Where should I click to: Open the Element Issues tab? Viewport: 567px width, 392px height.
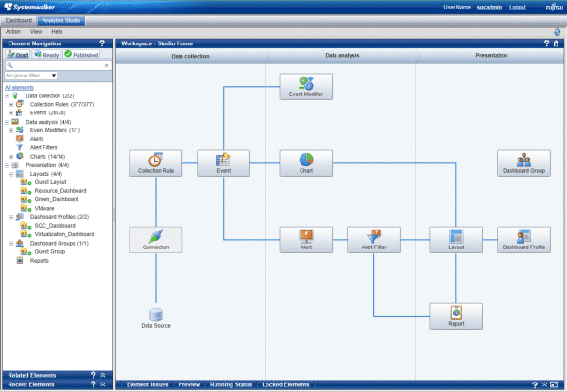coord(147,384)
